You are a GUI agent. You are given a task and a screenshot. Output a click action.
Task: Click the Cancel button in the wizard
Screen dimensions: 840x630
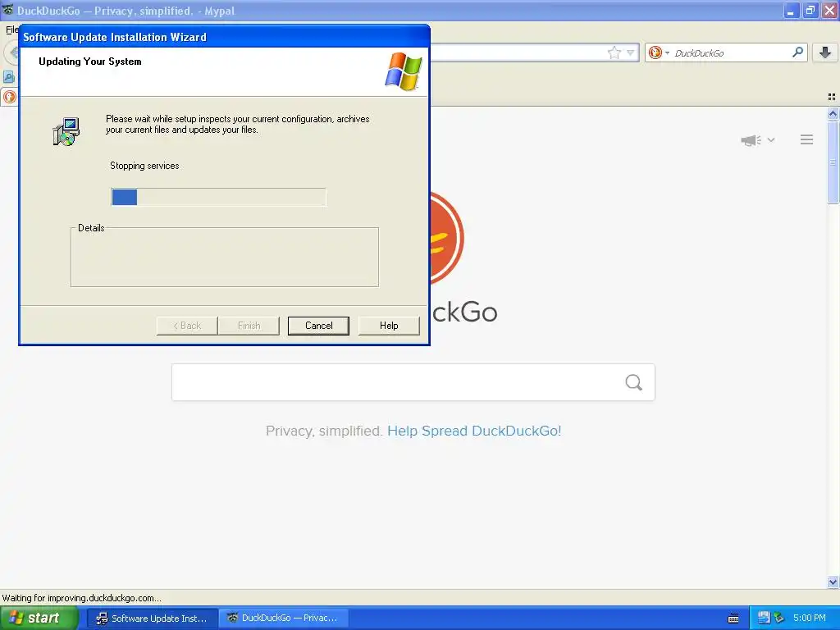pos(318,326)
